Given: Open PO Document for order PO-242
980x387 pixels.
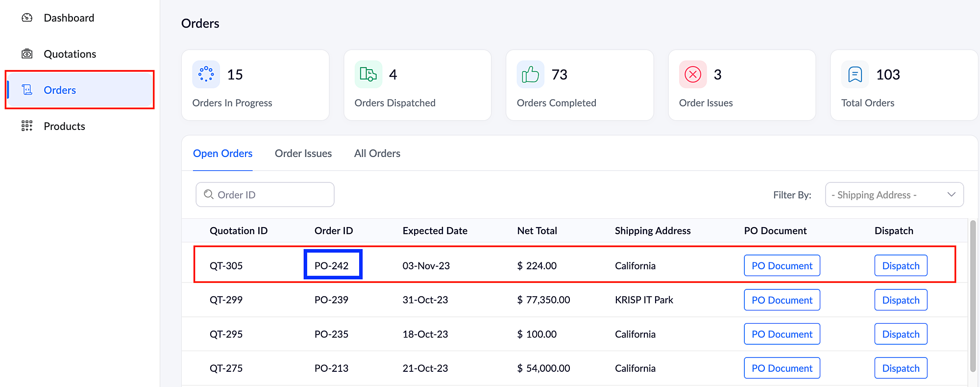Looking at the screenshot, I should pyautogui.click(x=782, y=265).
